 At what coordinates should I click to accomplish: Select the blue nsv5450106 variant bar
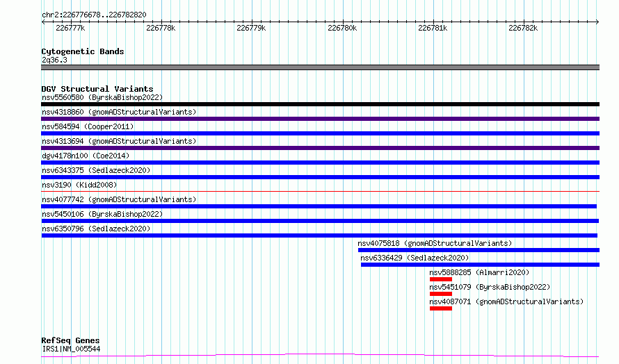[x=320, y=221]
